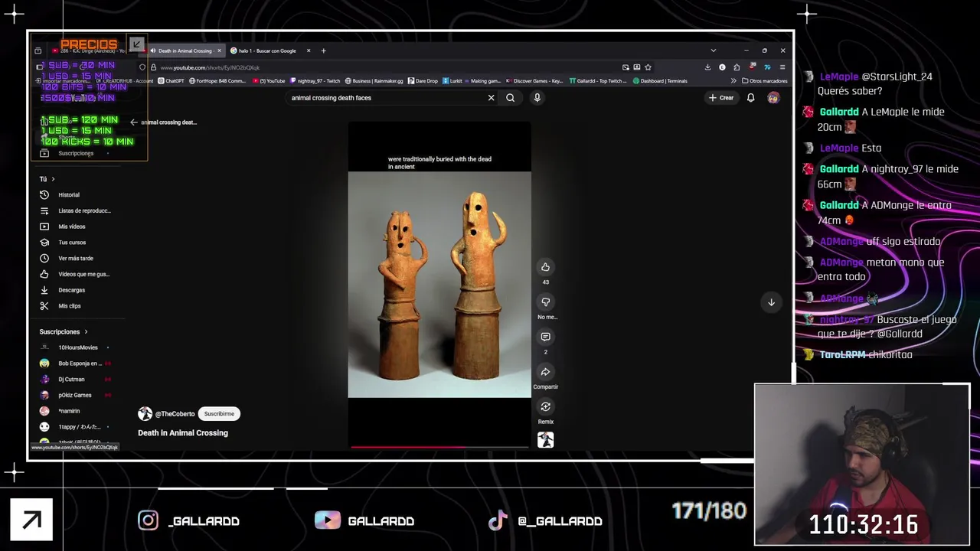This screenshot has width=980, height=551.
Task: Open the short's sound avatar icon
Action: point(545,440)
